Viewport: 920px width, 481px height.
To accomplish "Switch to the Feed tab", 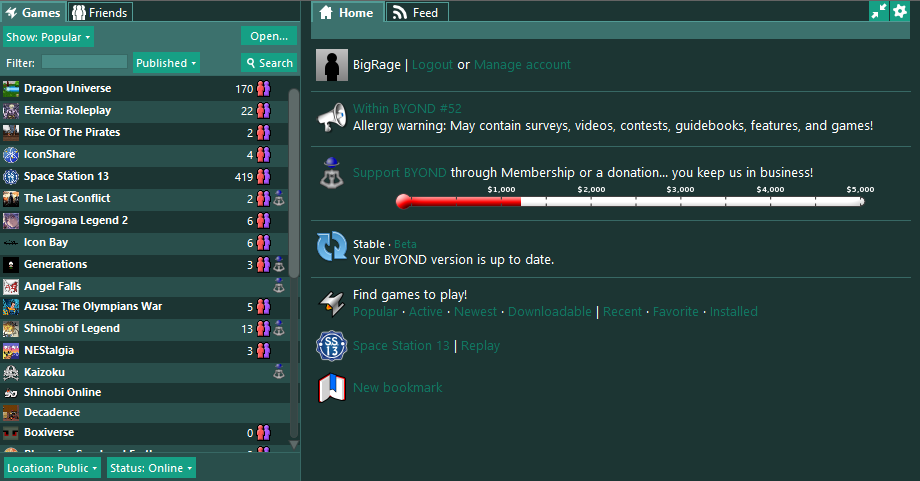I will [417, 12].
